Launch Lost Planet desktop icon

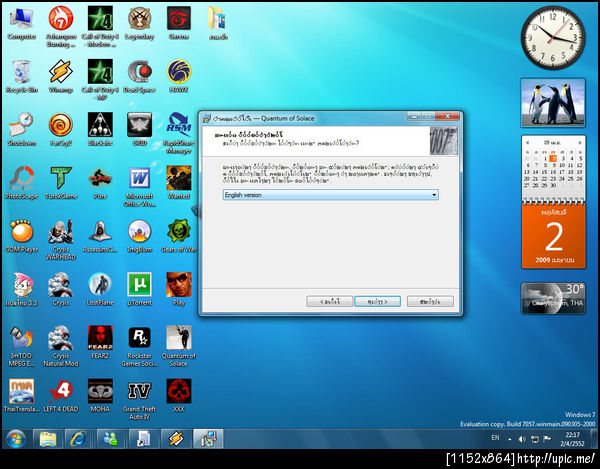pyautogui.click(x=100, y=290)
